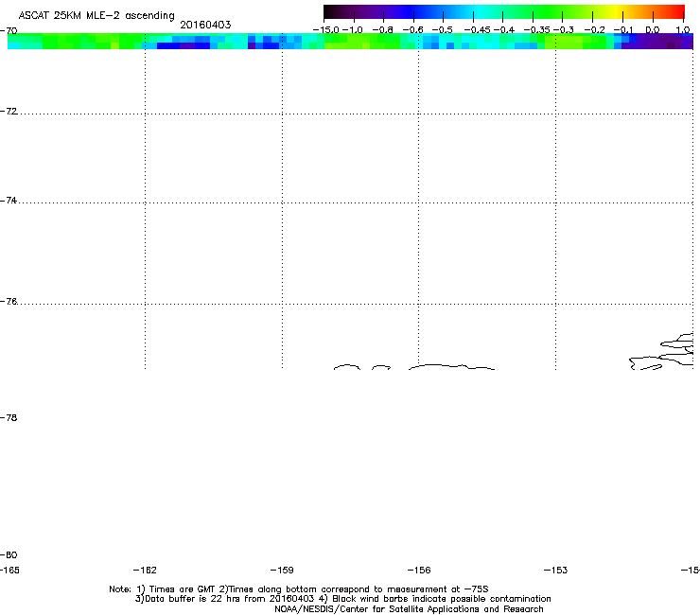Click the latitude label -76
Image resolution: width=700 pixels, height=615 pixels.
(x=9, y=302)
